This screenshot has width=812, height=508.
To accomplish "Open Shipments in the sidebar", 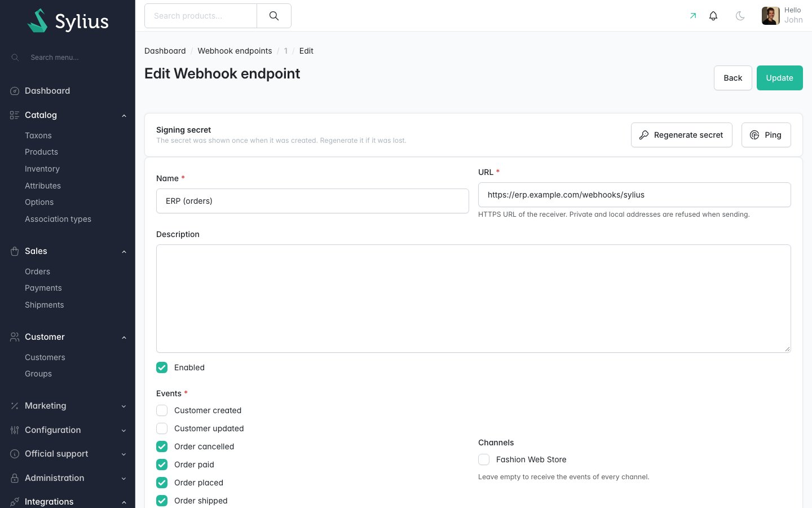I will tap(44, 305).
